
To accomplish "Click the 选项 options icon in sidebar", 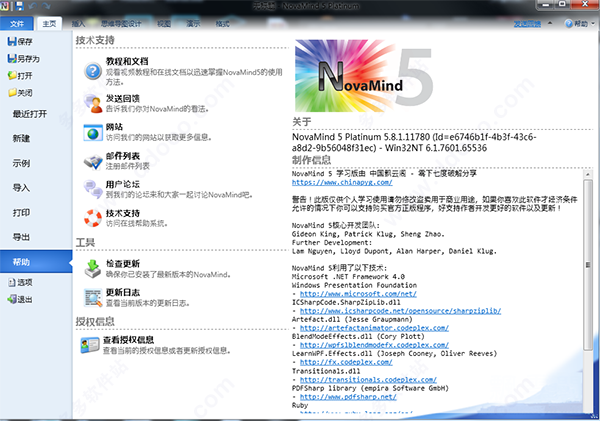I will pos(12,282).
